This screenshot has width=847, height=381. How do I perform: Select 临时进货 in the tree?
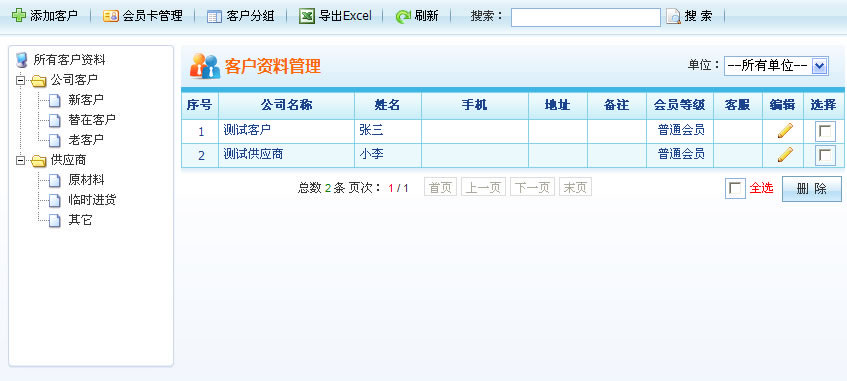[92, 200]
